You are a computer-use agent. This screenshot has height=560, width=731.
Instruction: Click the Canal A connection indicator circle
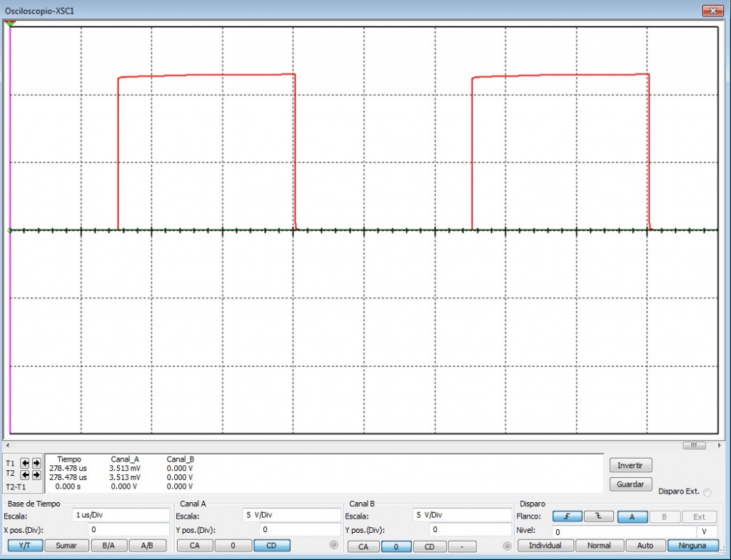coord(333,546)
